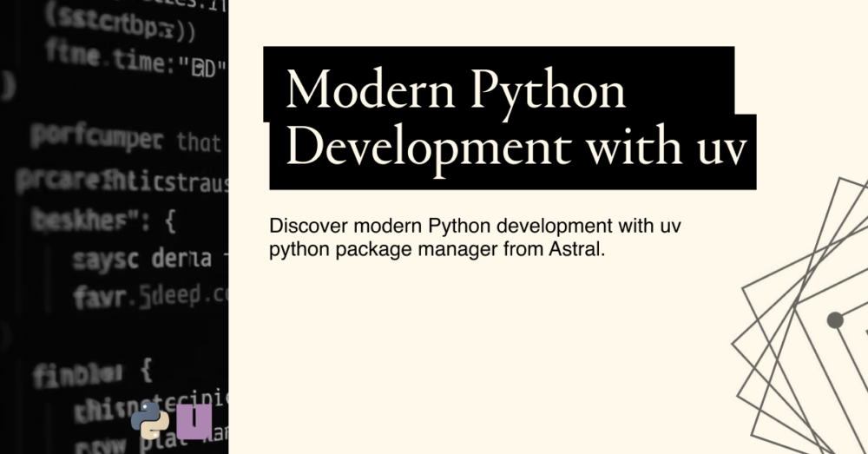
Task: Click the "prcareIhticstraus" code line
Action: coord(122,182)
